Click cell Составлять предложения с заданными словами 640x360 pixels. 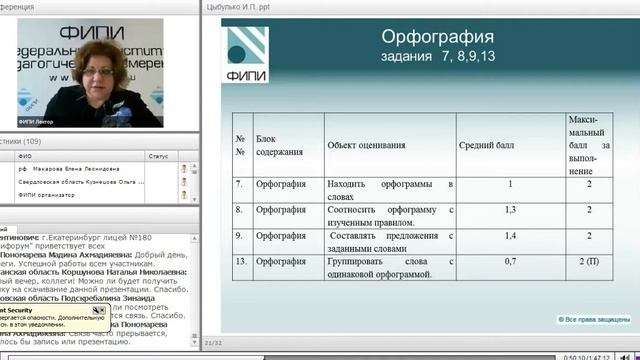click(390, 242)
